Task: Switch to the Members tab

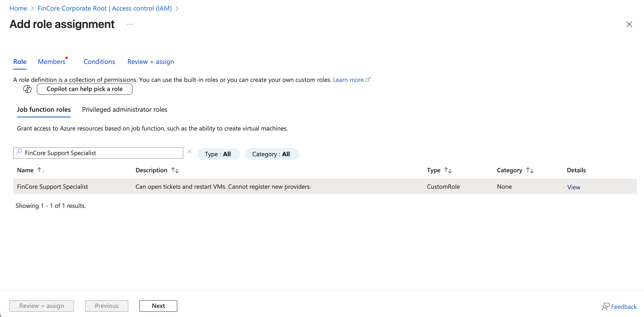Action: click(52, 62)
